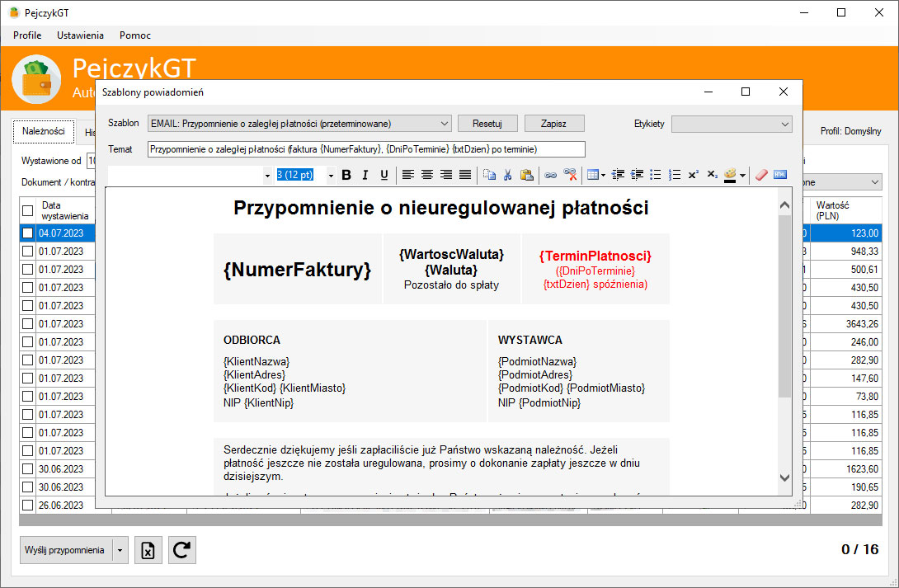Check the 26.06.2023 row checkbox
The height and width of the screenshot is (588, 899).
coord(27,506)
